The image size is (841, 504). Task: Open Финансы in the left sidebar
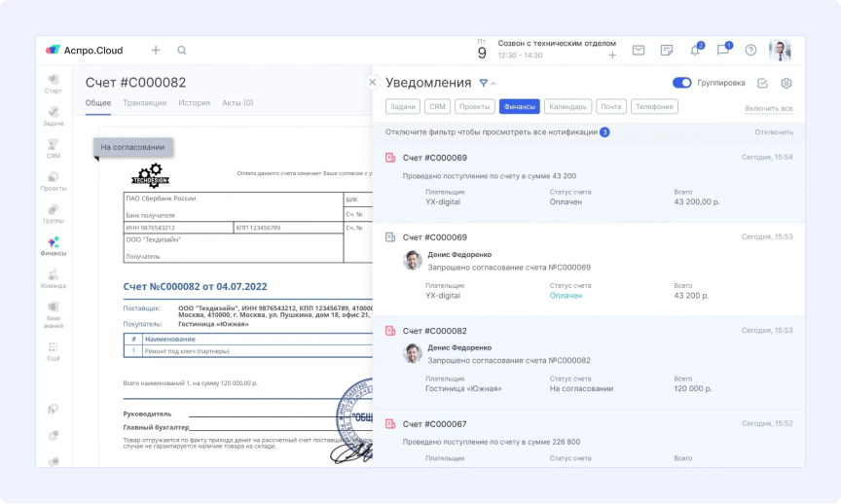(53, 245)
